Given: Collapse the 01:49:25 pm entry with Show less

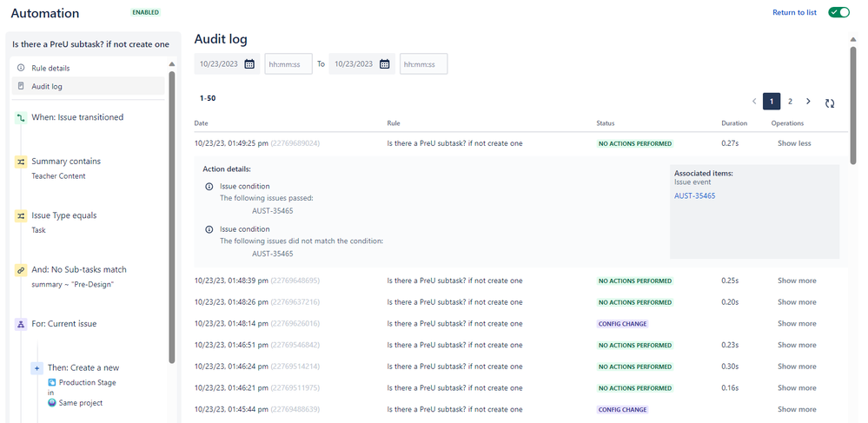Looking at the screenshot, I should pyautogui.click(x=794, y=143).
